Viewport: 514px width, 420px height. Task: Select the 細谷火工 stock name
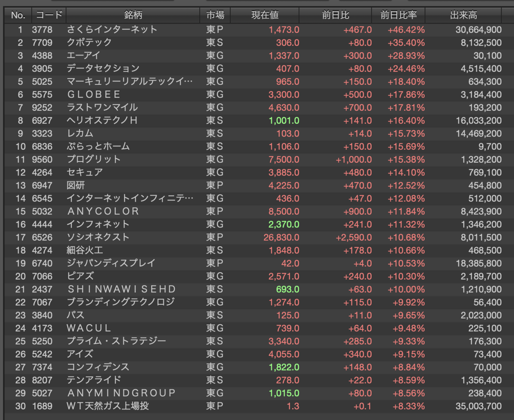[85, 250]
